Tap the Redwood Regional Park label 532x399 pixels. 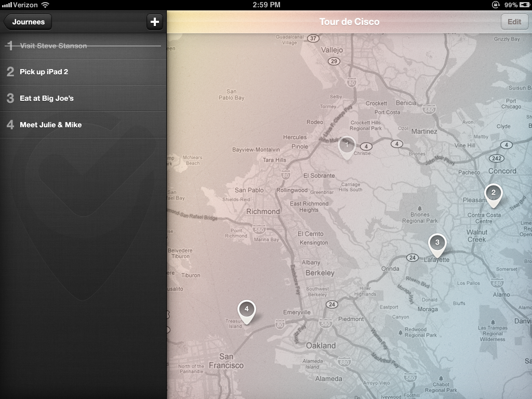click(x=420, y=332)
